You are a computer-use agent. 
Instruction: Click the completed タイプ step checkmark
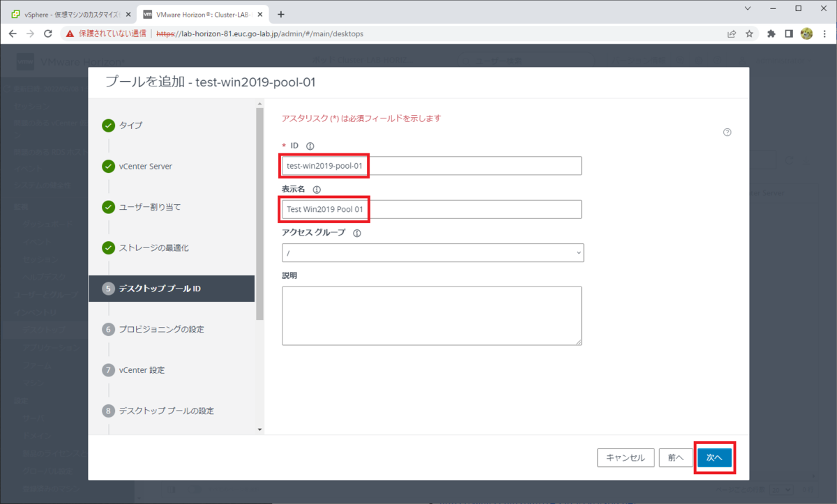click(108, 125)
